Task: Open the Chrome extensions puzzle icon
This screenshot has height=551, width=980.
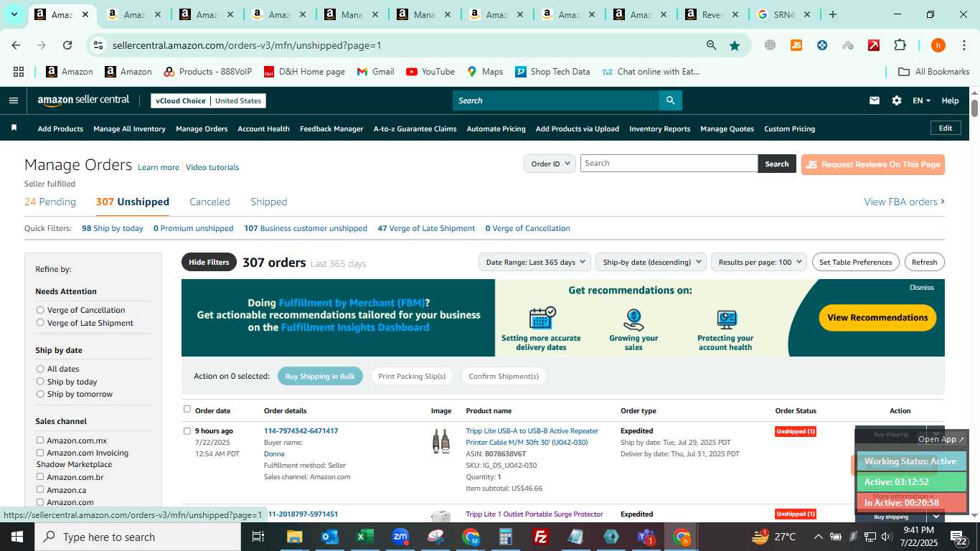Action: pos(900,45)
